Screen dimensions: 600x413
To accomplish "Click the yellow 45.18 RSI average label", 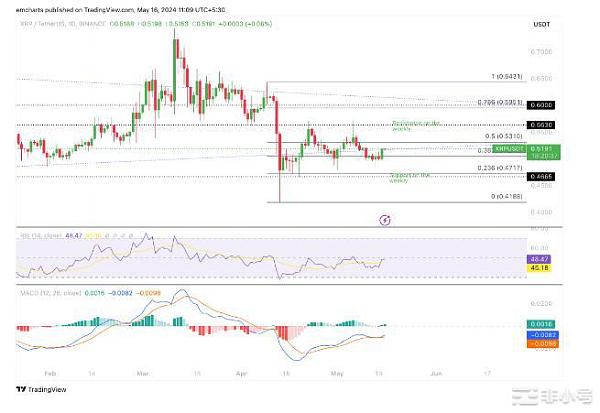I will tap(539, 268).
